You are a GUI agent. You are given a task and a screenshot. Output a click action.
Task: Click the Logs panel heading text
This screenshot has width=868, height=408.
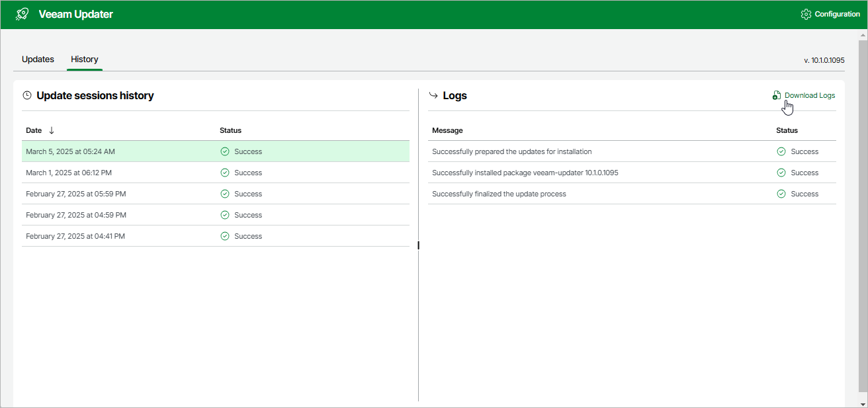coord(455,95)
